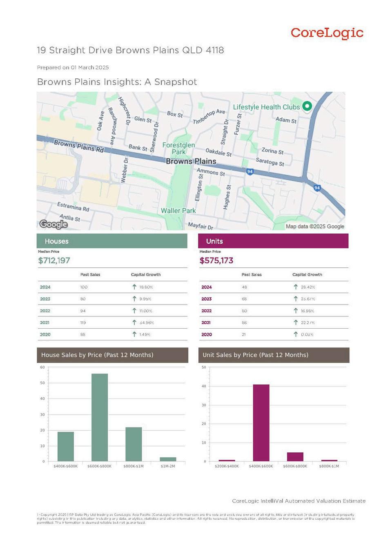This screenshot has width=392, height=554.
Task: Click the Units 2021 past sales value 86
Action: click(244, 323)
